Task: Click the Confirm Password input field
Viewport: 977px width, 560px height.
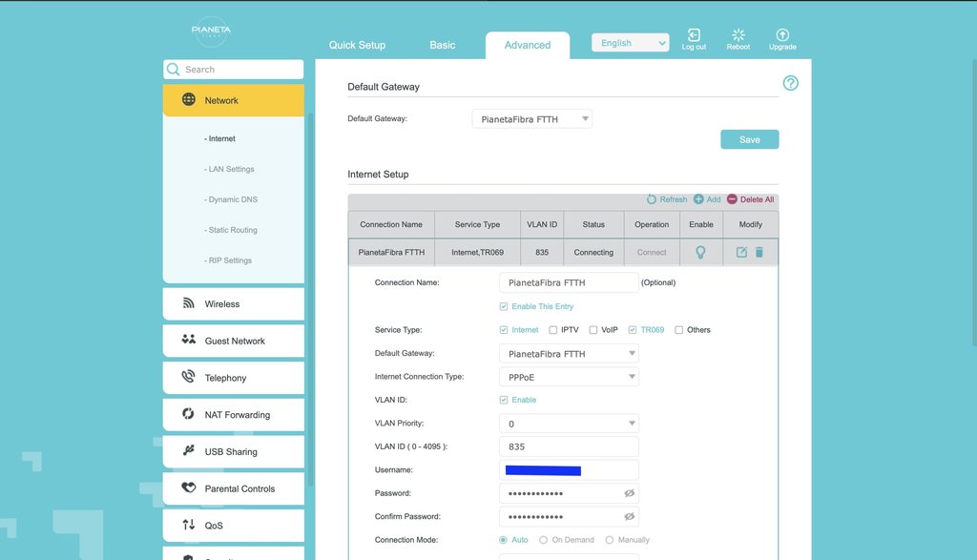Action: coord(569,516)
